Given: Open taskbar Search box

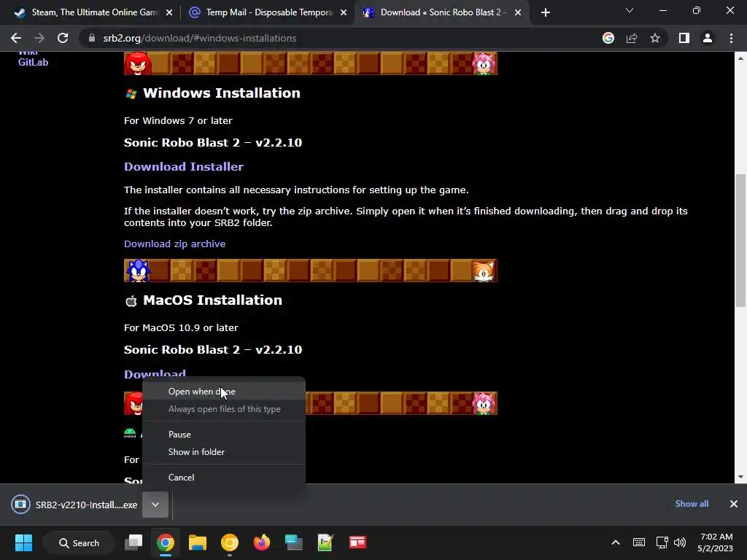Looking at the screenshot, I should click(79, 542).
